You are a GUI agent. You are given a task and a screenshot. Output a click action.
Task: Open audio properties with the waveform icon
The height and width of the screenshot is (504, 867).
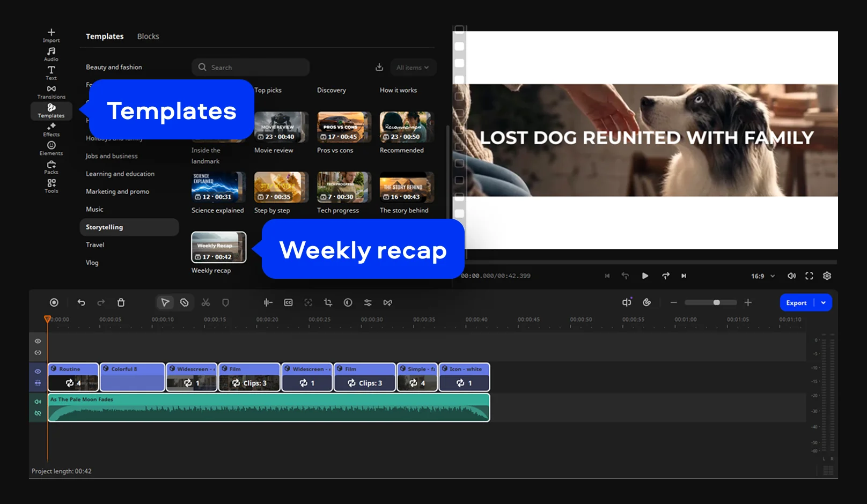click(268, 302)
